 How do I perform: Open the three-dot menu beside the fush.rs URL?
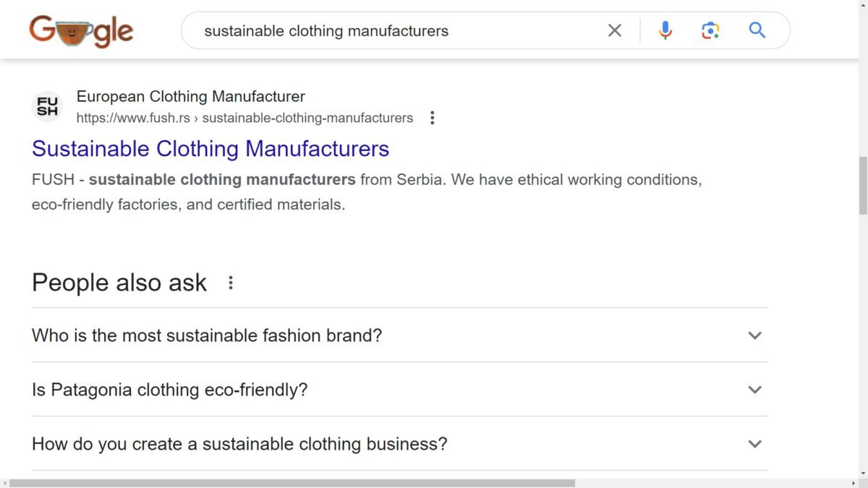tap(433, 118)
